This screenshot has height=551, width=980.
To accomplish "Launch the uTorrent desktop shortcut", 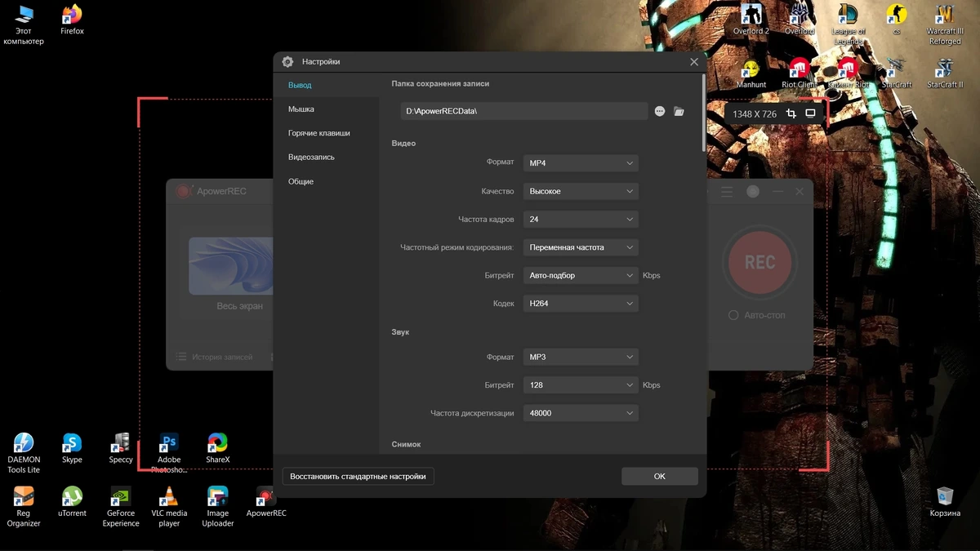I will (x=72, y=502).
